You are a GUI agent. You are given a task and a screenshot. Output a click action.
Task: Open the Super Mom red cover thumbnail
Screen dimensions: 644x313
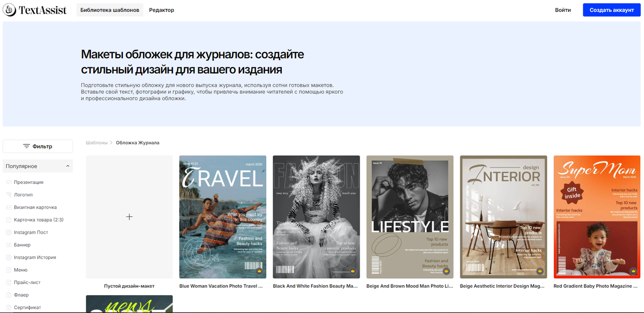(x=597, y=217)
